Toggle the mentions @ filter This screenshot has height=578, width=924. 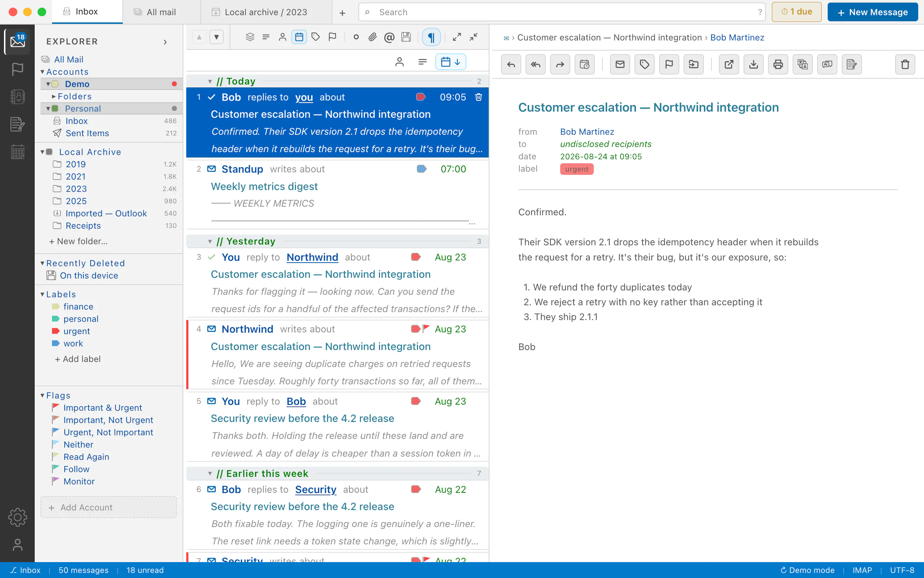389,37
